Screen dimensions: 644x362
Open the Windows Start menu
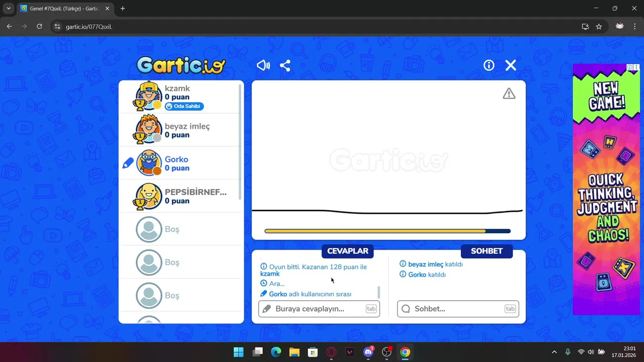click(x=238, y=352)
